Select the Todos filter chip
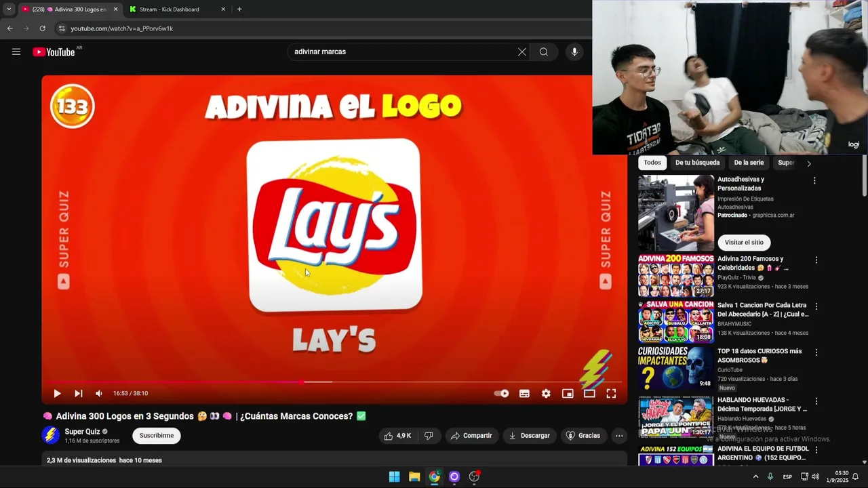 point(652,163)
